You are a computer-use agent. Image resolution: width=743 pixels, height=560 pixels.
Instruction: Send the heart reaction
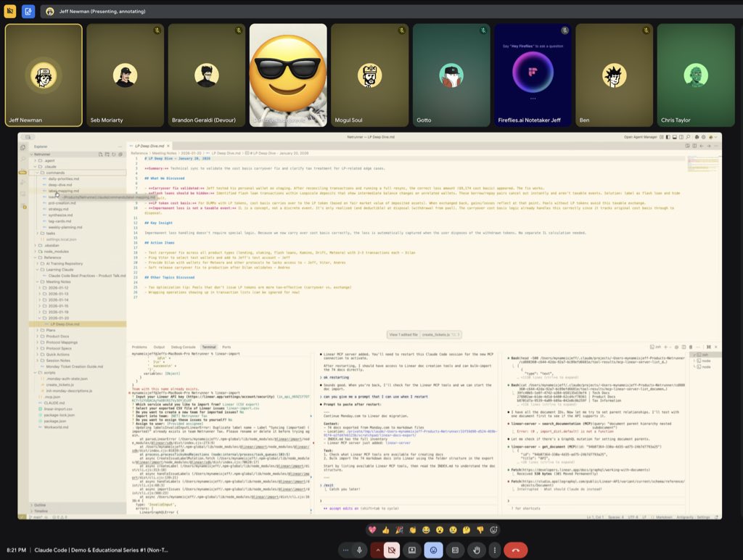coord(372,530)
